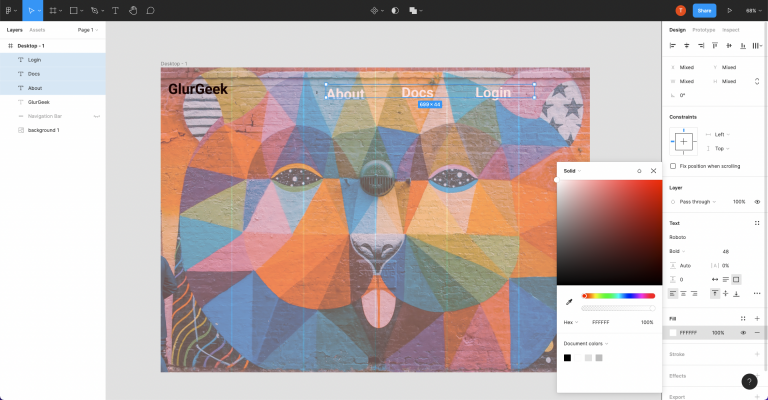Click the eyedropper in color picker

tap(570, 301)
